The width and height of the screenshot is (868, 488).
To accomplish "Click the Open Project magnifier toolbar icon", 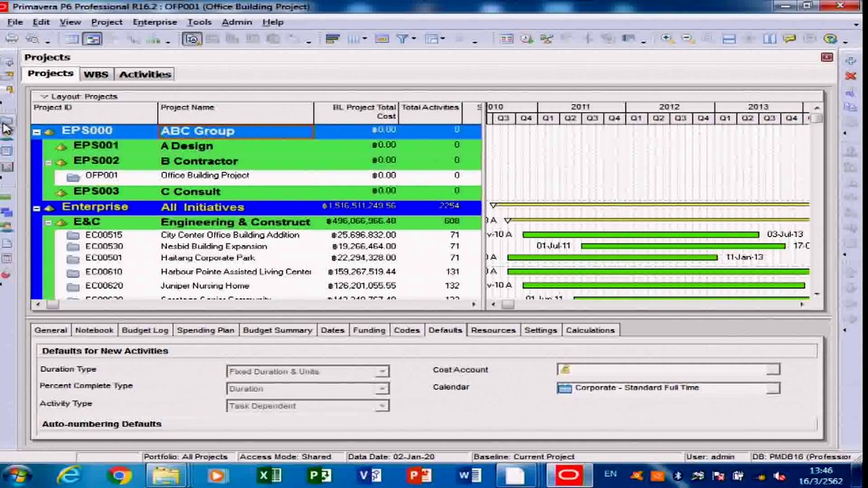I will click(x=192, y=39).
